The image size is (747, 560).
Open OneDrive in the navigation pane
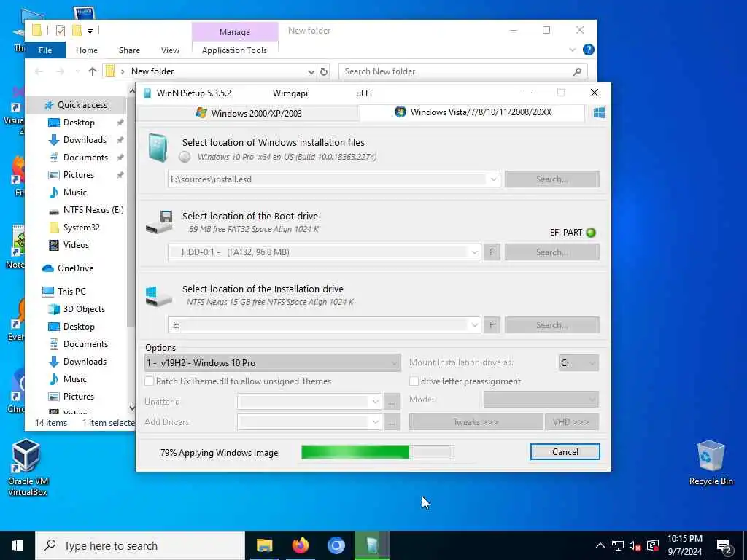(x=75, y=268)
